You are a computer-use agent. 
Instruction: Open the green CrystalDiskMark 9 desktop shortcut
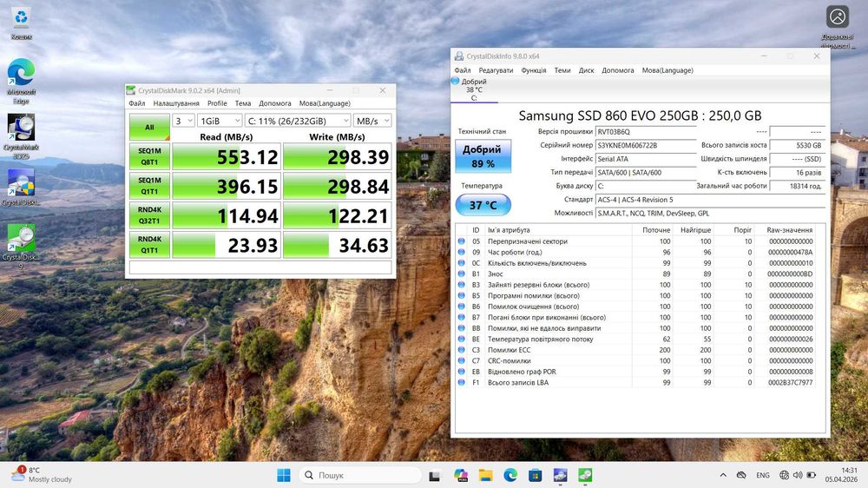point(21,247)
